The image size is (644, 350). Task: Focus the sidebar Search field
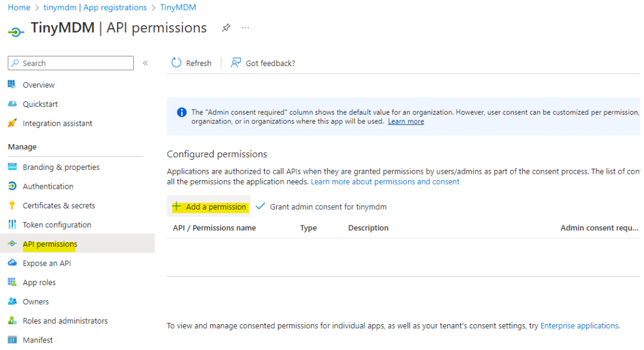pyautogui.click(x=70, y=63)
